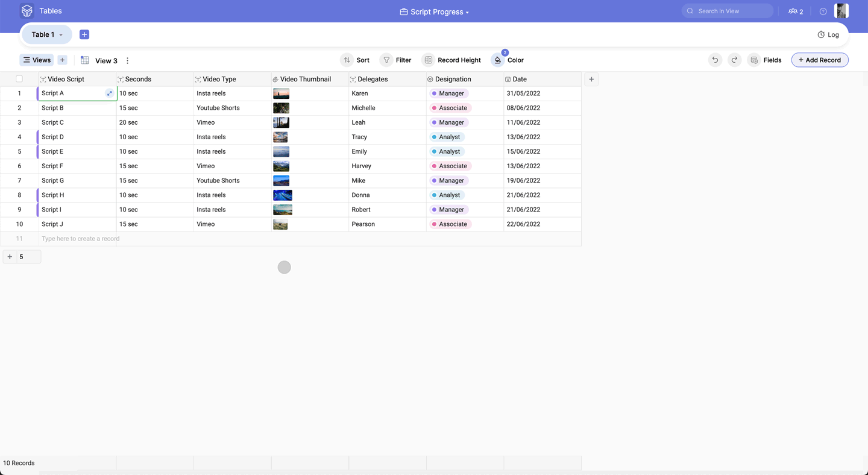
Task: Click the Tables app logo icon
Action: tap(27, 11)
